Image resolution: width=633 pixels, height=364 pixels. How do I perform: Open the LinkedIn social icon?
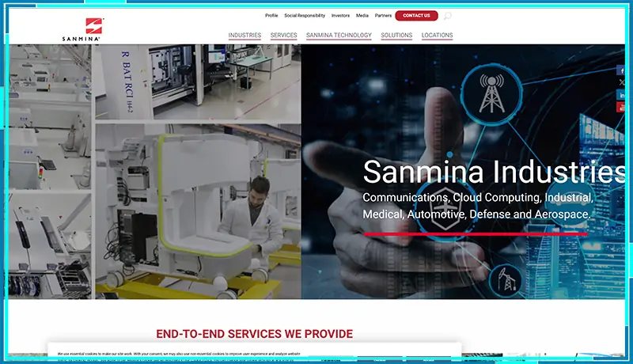pos(621,95)
